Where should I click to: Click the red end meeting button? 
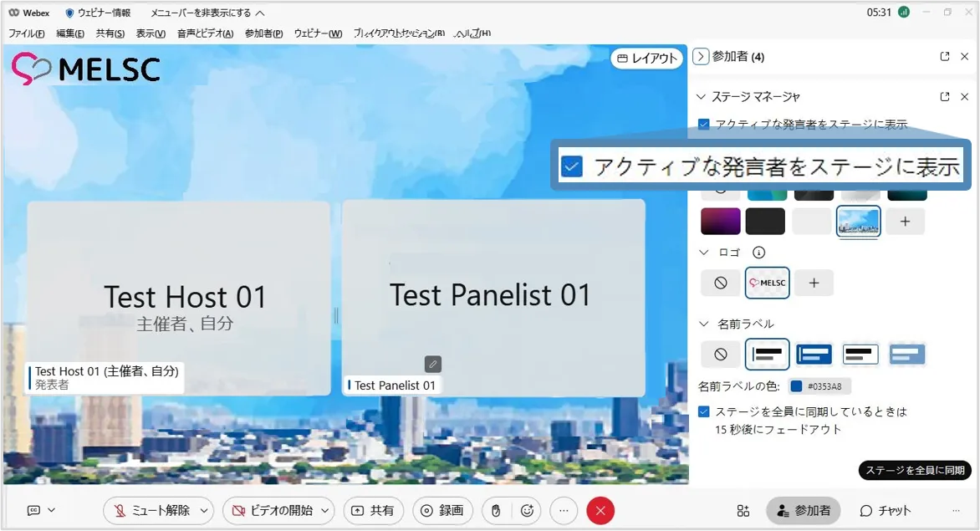600,510
